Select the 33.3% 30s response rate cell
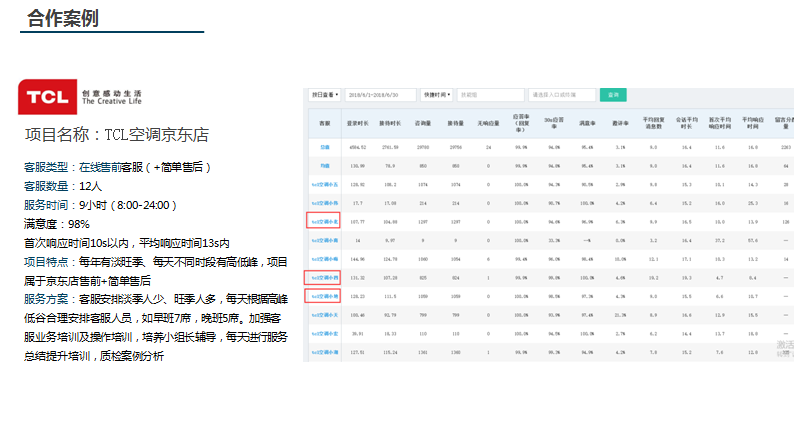Viewport: 812px width, 430px height. (554, 241)
